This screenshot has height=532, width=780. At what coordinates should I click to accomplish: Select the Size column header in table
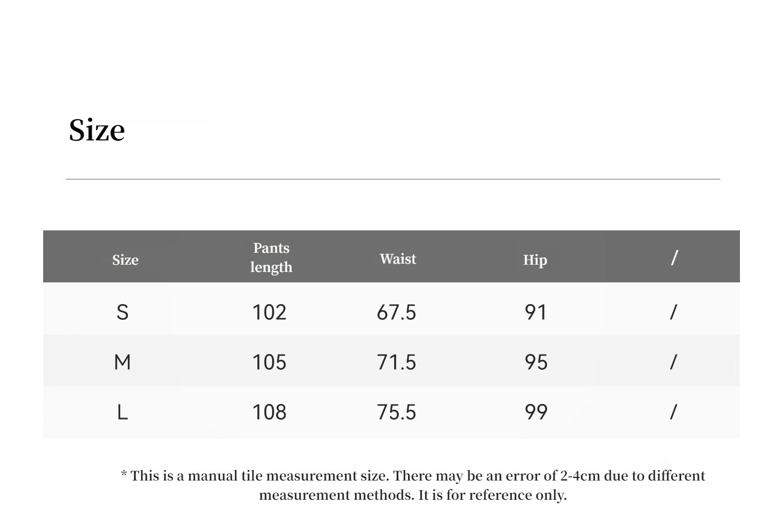click(x=125, y=260)
